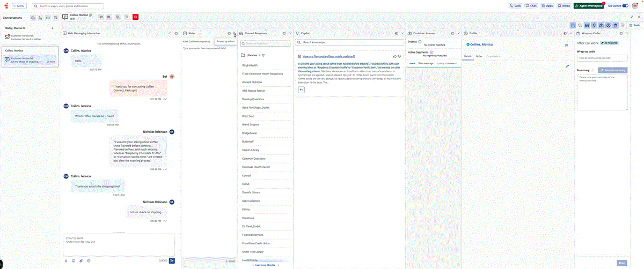Screen dimensions: 644x269
Task: Toggle the On Queue switch
Action: pyautogui.click(x=625, y=6)
